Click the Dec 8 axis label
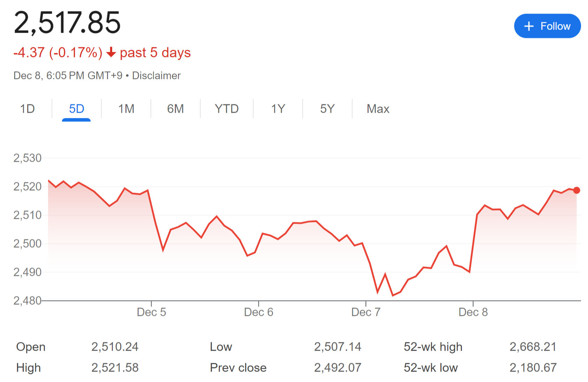 (x=473, y=312)
